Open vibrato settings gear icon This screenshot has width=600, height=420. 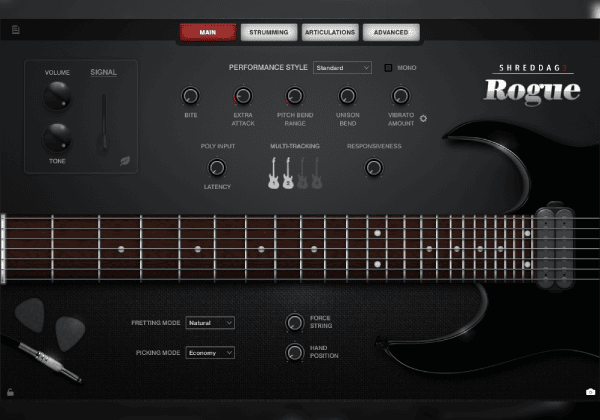[423, 119]
